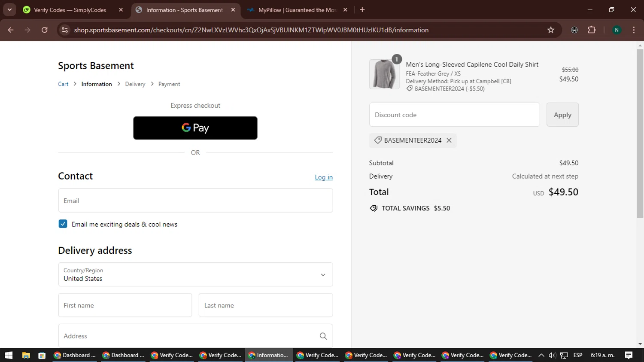Open Chrome's three-dot menu

point(634,30)
